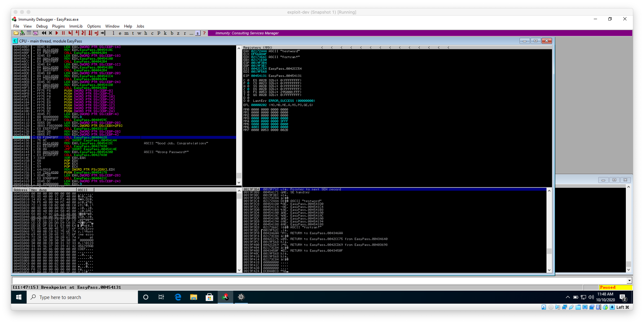The height and width of the screenshot is (324, 644).
Task: Click stack pane scrollbar down arrow
Action: point(549,270)
